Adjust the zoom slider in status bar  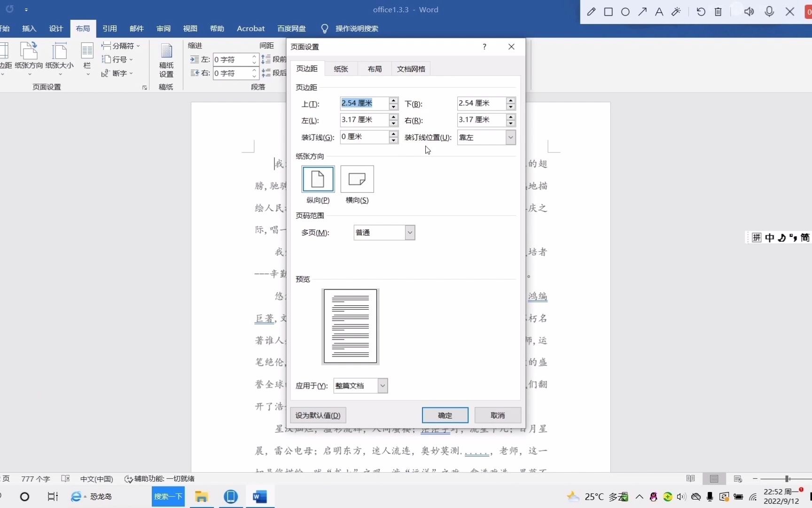(787, 479)
